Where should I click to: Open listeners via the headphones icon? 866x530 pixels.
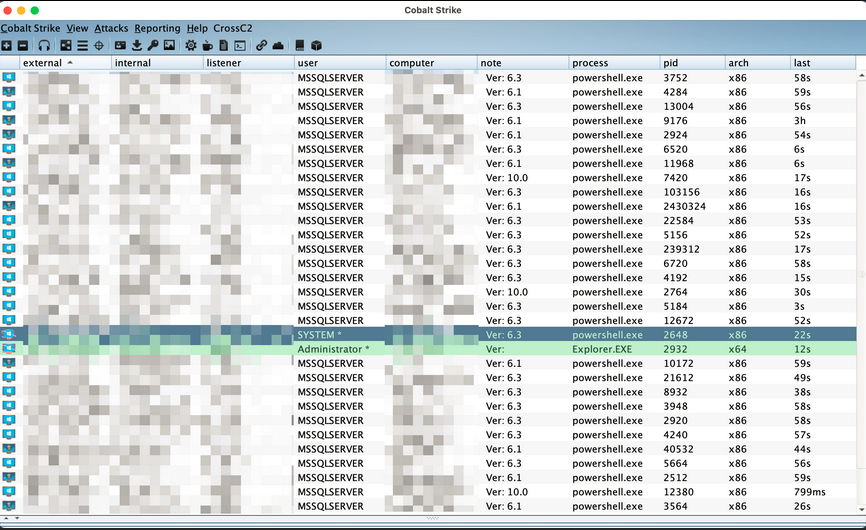pos(44,45)
